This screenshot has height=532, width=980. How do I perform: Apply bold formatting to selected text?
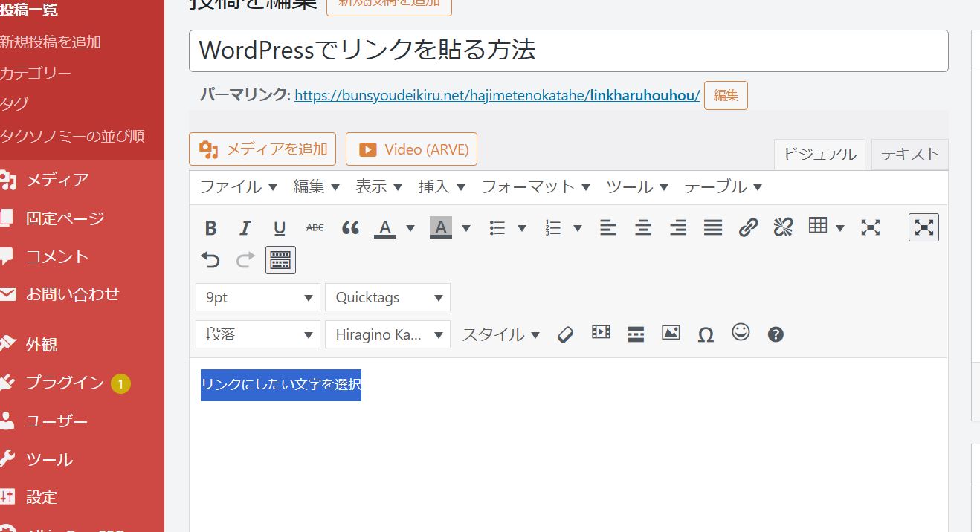[x=210, y=228]
